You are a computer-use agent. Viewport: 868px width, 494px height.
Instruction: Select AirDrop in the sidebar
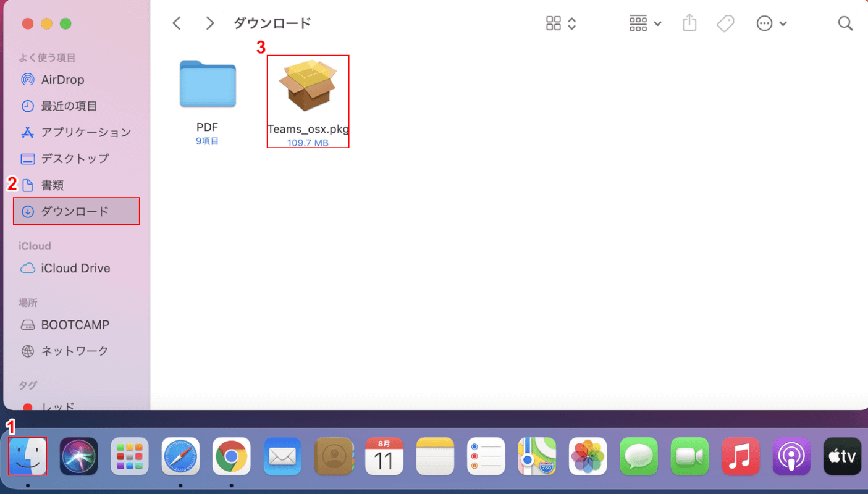[77, 80]
